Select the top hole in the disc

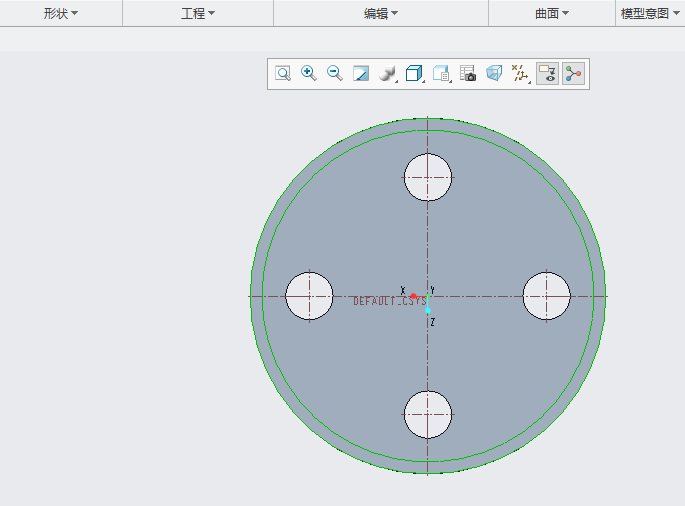pos(428,177)
